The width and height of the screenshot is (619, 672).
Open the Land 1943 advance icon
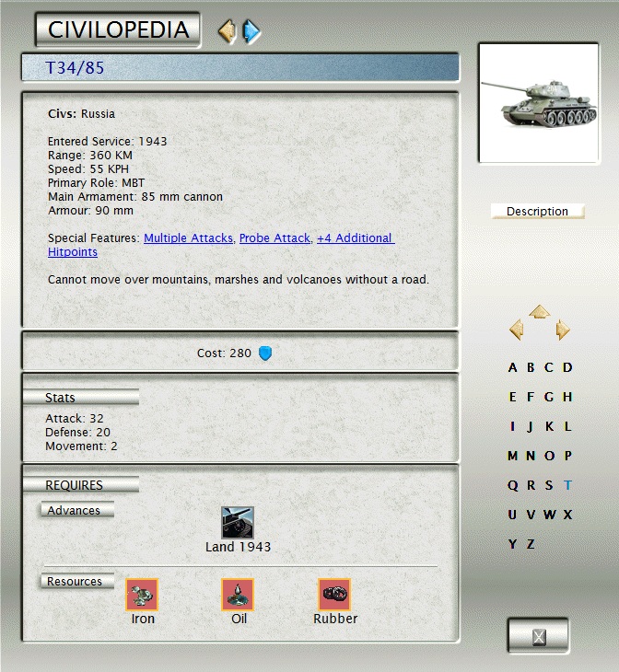coord(238,523)
